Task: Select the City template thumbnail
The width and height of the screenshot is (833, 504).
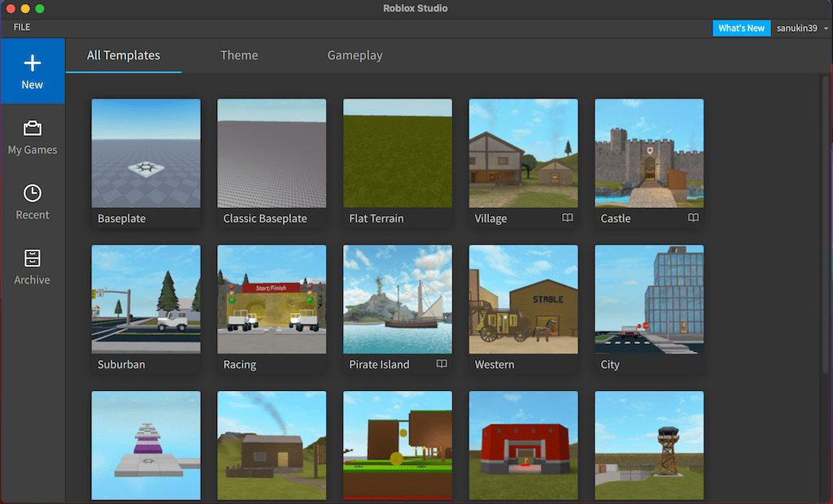Action: click(649, 299)
